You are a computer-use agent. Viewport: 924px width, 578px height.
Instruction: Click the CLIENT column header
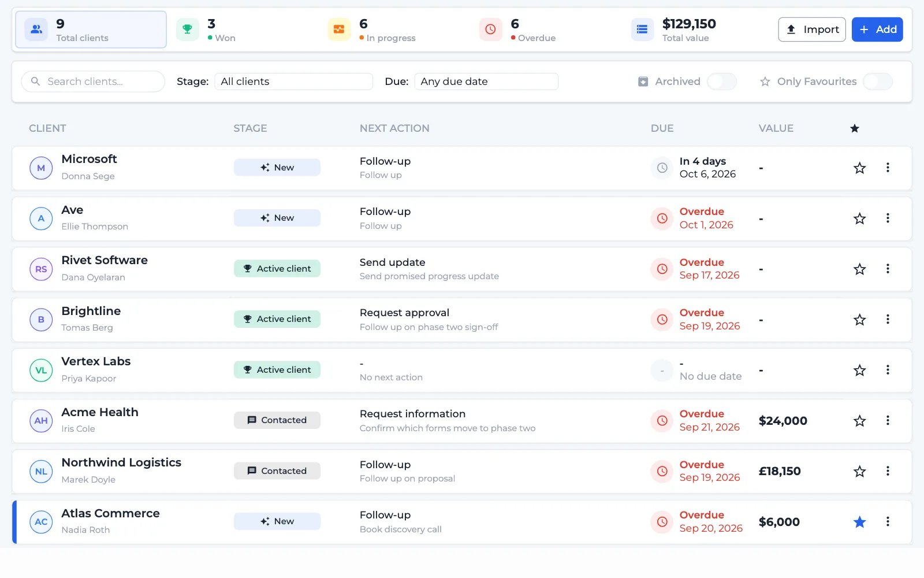click(47, 128)
